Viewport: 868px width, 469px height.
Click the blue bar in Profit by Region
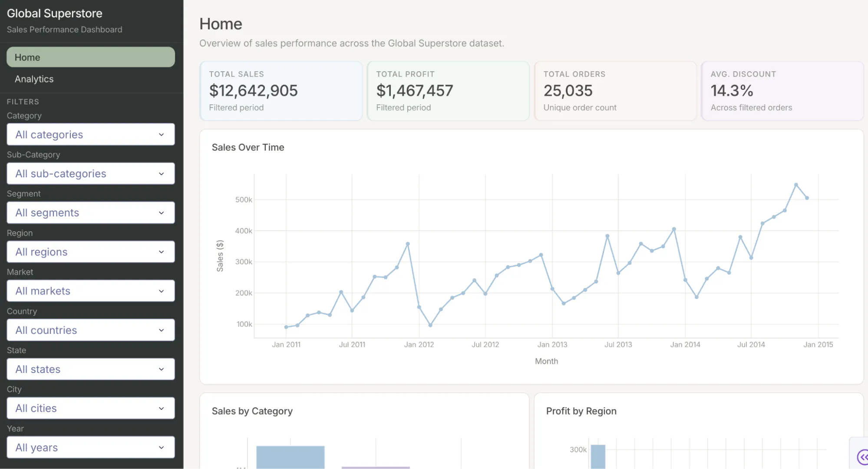[x=598, y=456]
